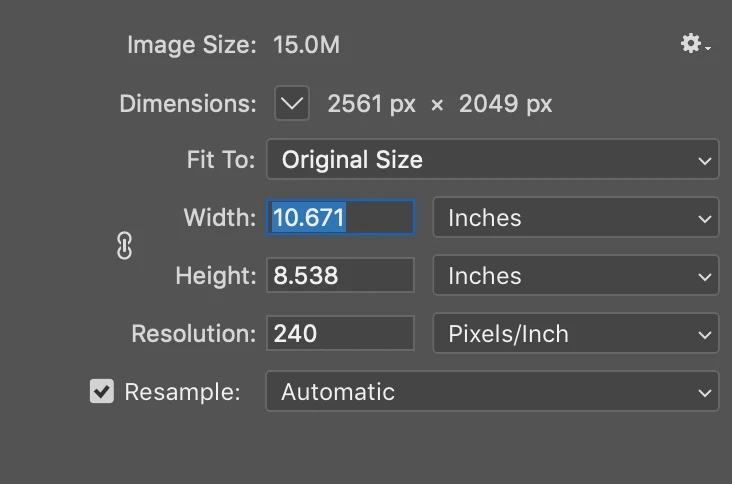The image size is (732, 484).
Task: Click the Resample label text
Action: point(183,392)
